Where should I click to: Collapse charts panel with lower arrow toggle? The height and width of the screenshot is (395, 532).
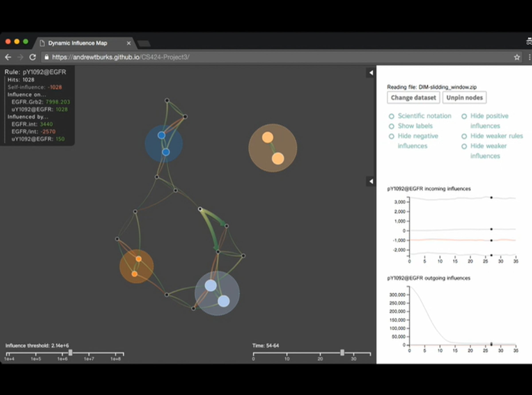[x=371, y=181]
